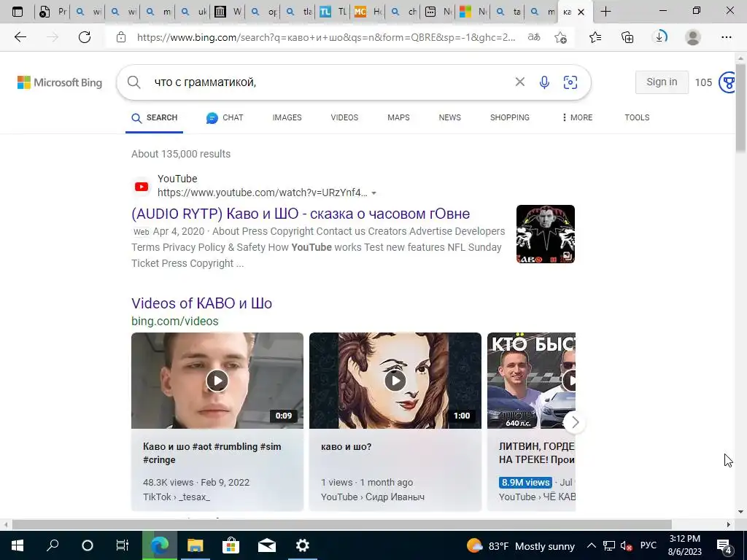Go back to previous page

(x=20, y=37)
